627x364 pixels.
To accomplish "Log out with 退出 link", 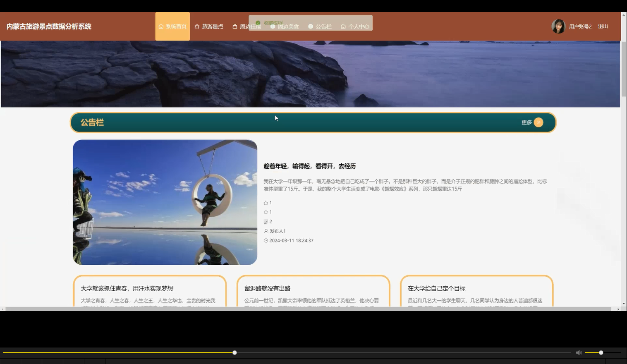I will coord(603,26).
